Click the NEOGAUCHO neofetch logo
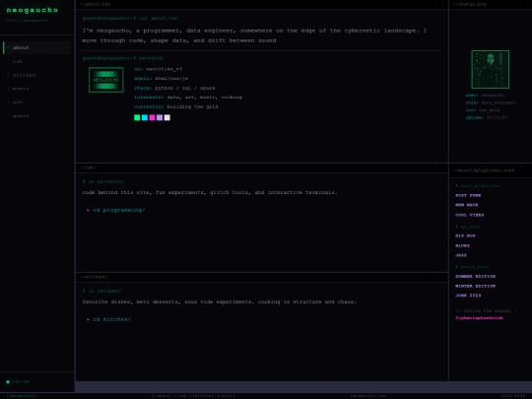The height and width of the screenshot is (399, 532). click(x=105, y=80)
